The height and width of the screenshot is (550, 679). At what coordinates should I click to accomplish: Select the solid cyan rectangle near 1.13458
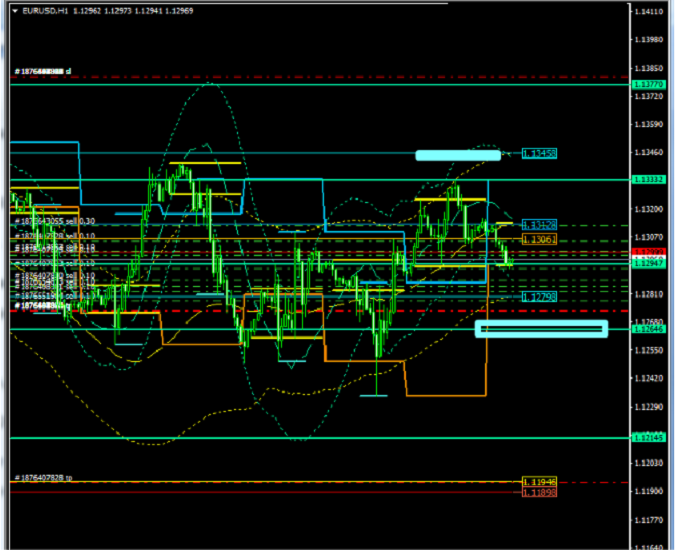point(457,155)
